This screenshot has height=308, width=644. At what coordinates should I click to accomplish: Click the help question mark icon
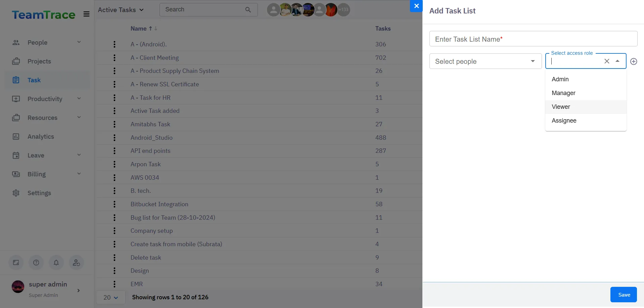(x=36, y=263)
